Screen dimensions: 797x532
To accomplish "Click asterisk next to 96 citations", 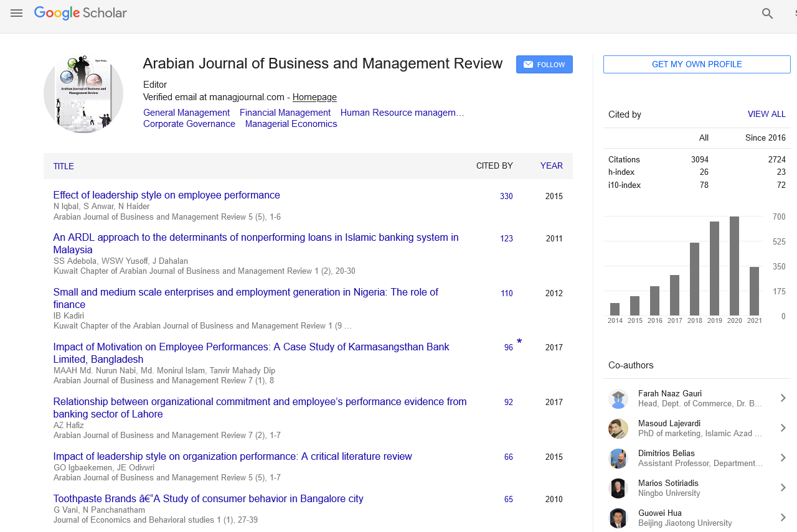I will point(519,342).
